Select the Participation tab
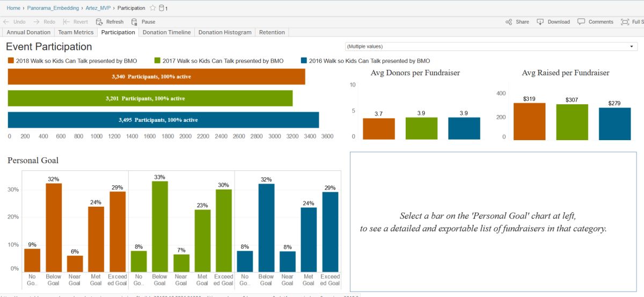This screenshot has height=297, width=644. coord(118,32)
